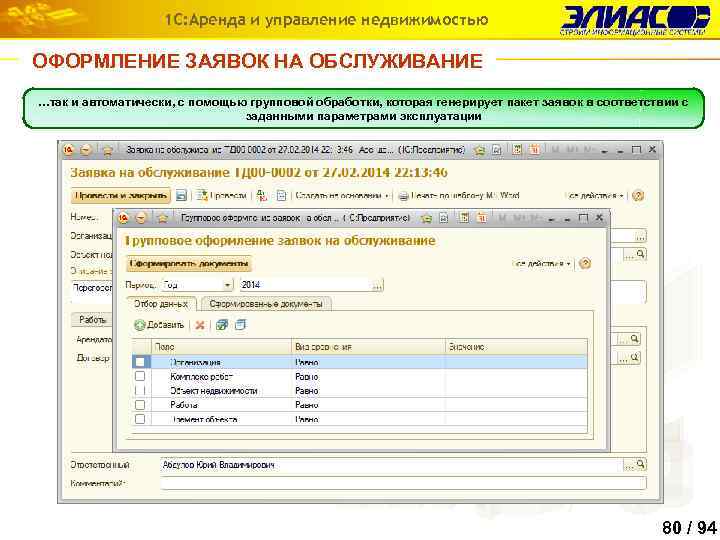
Task: Open help icon in Заявка window toolbar
Action: coord(638,196)
